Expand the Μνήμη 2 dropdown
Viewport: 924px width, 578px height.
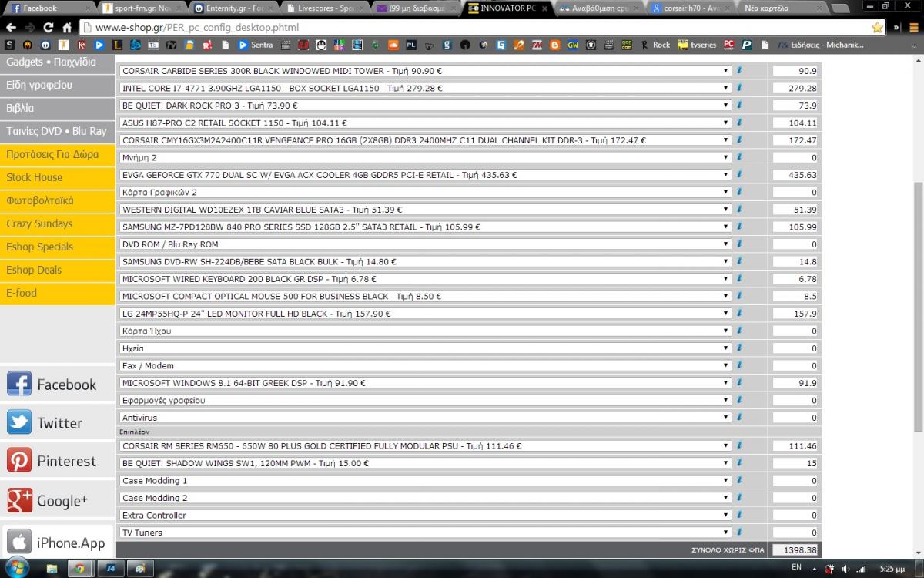[424, 157]
